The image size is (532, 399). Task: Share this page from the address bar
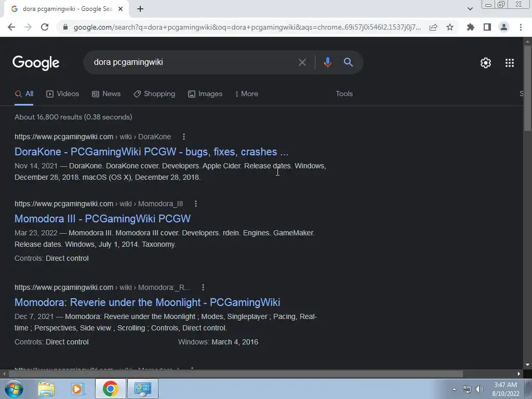[433, 27]
